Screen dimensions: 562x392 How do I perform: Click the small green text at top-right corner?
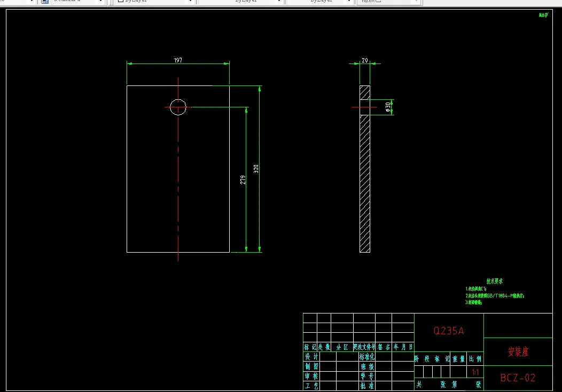tap(543, 15)
